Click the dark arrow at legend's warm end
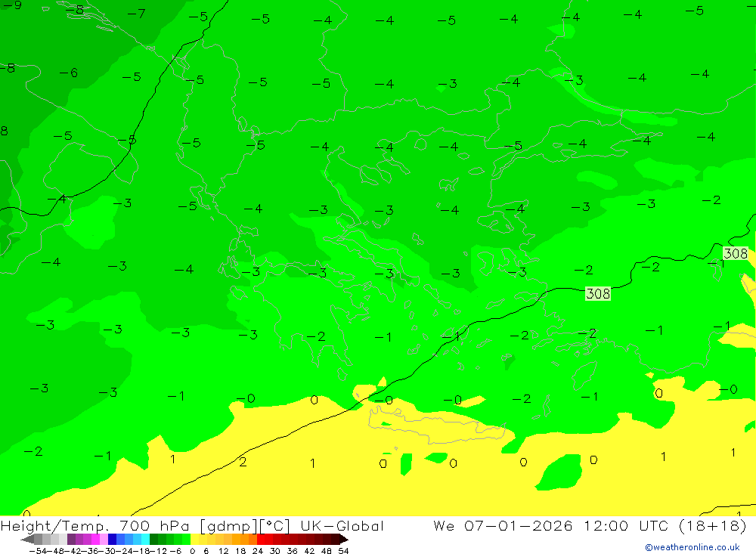This screenshot has width=756, height=554. (344, 540)
